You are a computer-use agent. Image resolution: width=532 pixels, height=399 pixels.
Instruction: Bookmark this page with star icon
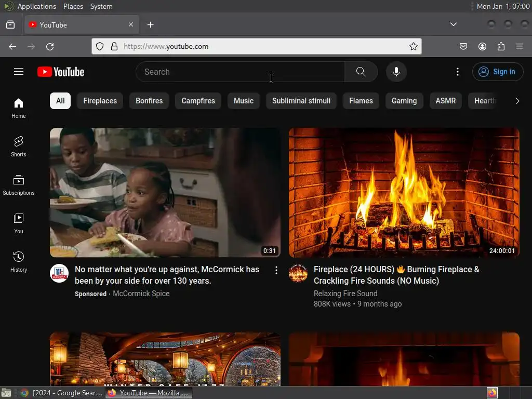pos(413,46)
